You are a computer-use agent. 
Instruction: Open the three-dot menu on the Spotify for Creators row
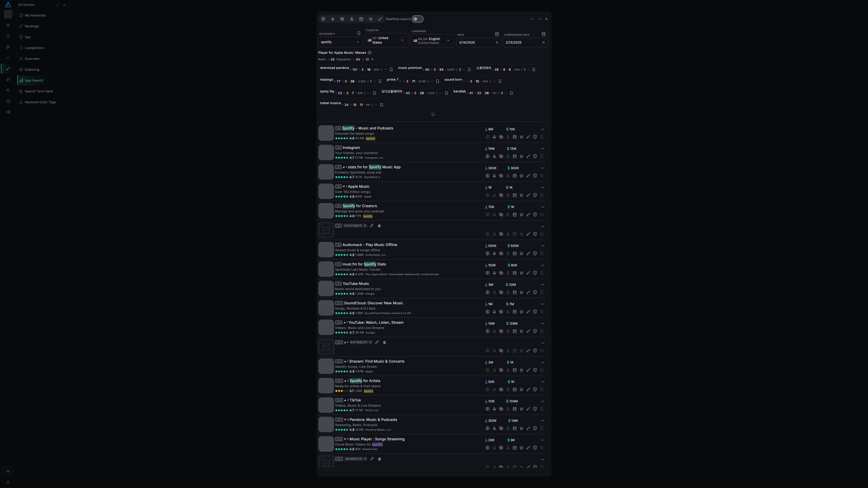pos(542,207)
